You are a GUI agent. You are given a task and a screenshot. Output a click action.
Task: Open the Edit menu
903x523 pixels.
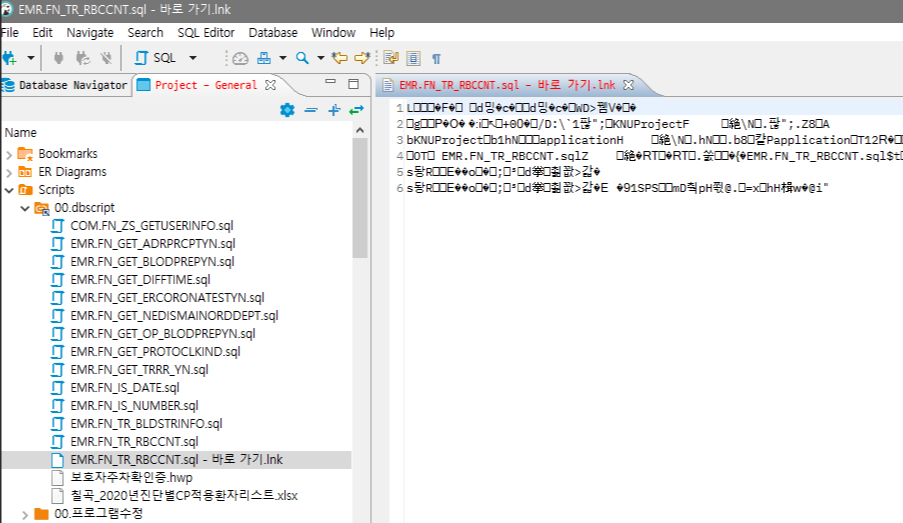coord(42,33)
